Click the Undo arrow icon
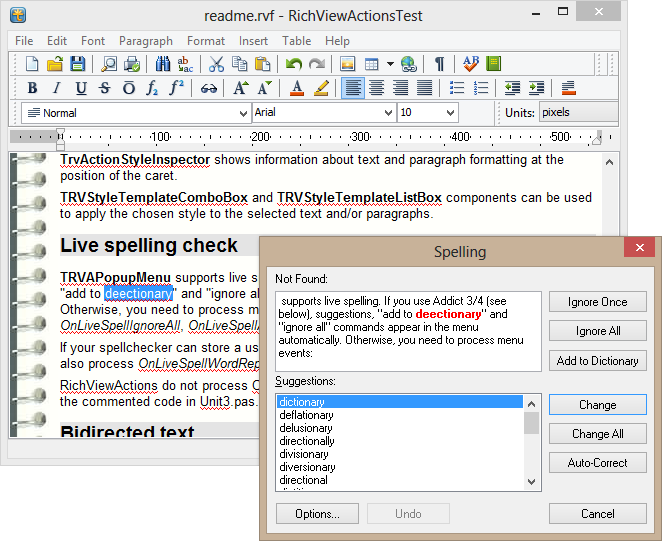The width and height of the screenshot is (662, 541). (x=293, y=64)
